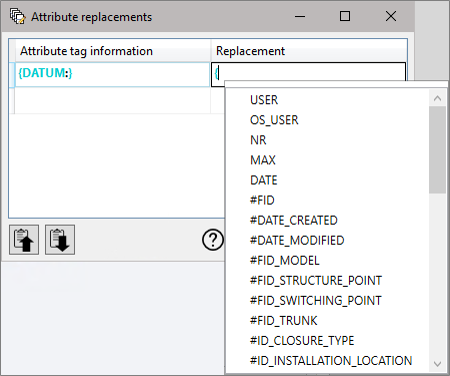
Task: Choose #ID_INSTALLATION_LOCATION entry
Action: pos(331,361)
